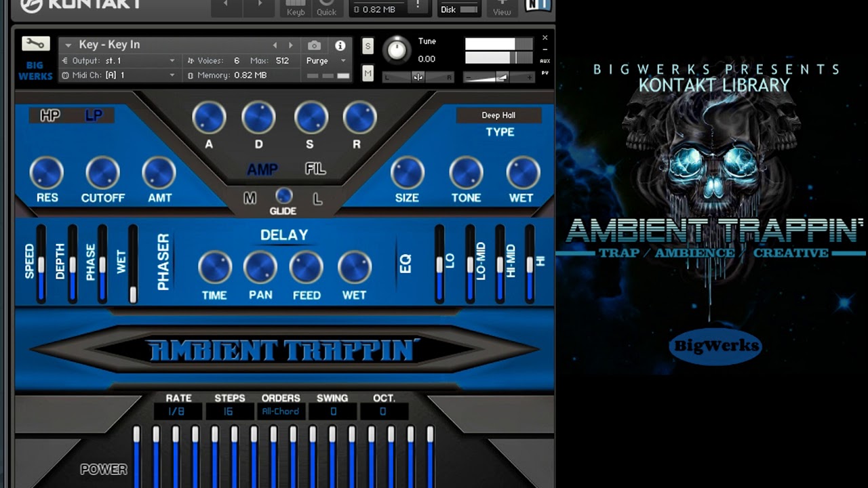Viewport: 868px width, 488px height.
Task: Click the delay FEED knob
Action: pos(306,268)
